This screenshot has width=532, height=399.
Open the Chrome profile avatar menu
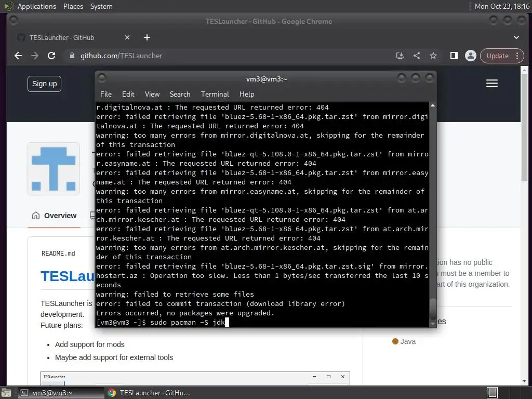click(471, 56)
